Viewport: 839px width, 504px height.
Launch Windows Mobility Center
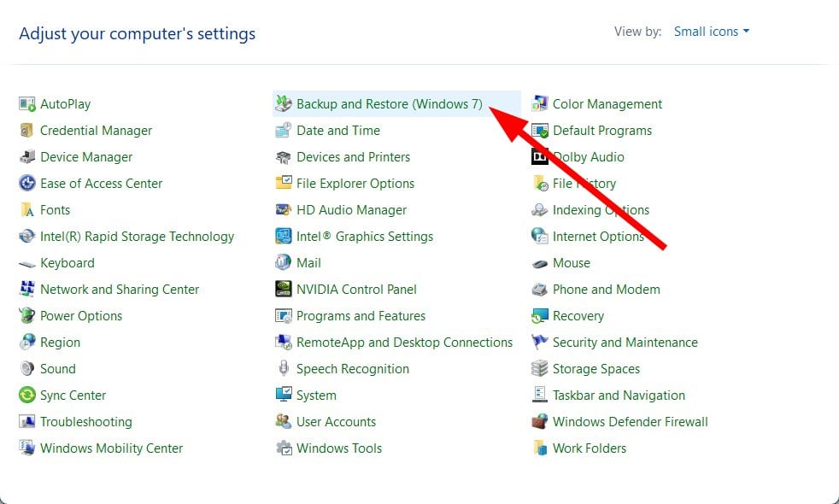pyautogui.click(x=111, y=448)
